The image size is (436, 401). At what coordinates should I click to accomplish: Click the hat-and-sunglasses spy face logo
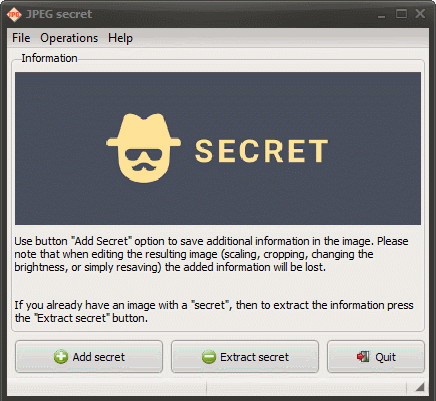coord(143,148)
